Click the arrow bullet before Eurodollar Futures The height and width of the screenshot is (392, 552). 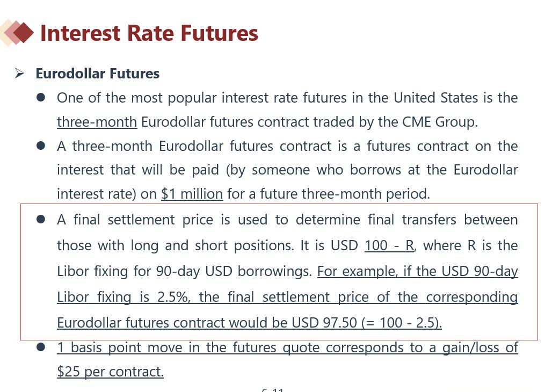click(20, 73)
